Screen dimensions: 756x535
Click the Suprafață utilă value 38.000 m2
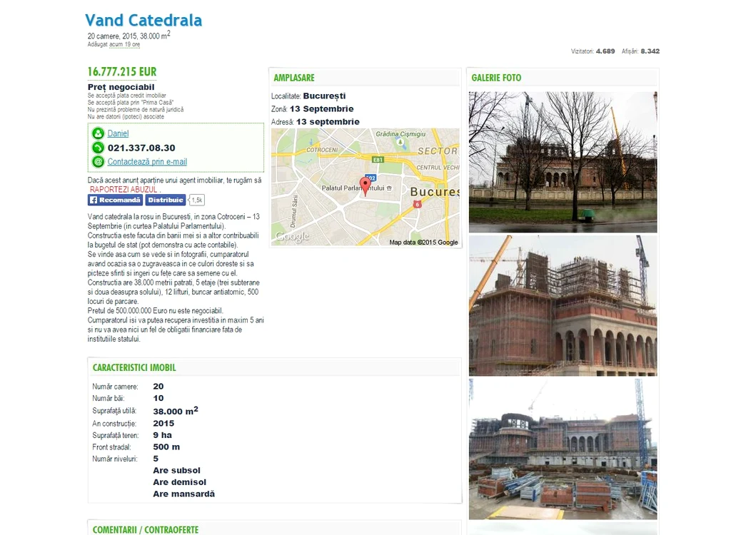[176, 411]
